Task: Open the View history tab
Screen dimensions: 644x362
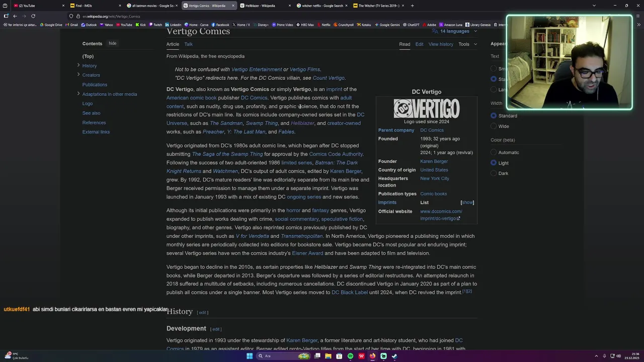Action: pyautogui.click(x=441, y=44)
